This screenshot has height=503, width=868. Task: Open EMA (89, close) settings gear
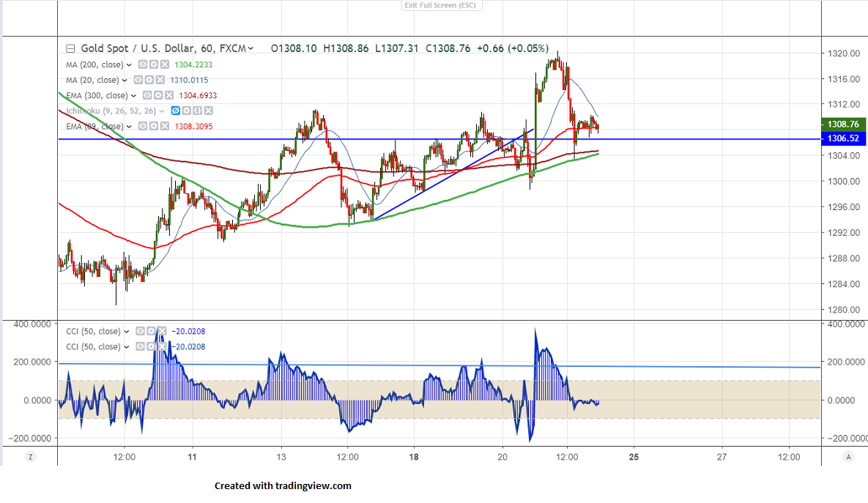pyautogui.click(x=153, y=126)
